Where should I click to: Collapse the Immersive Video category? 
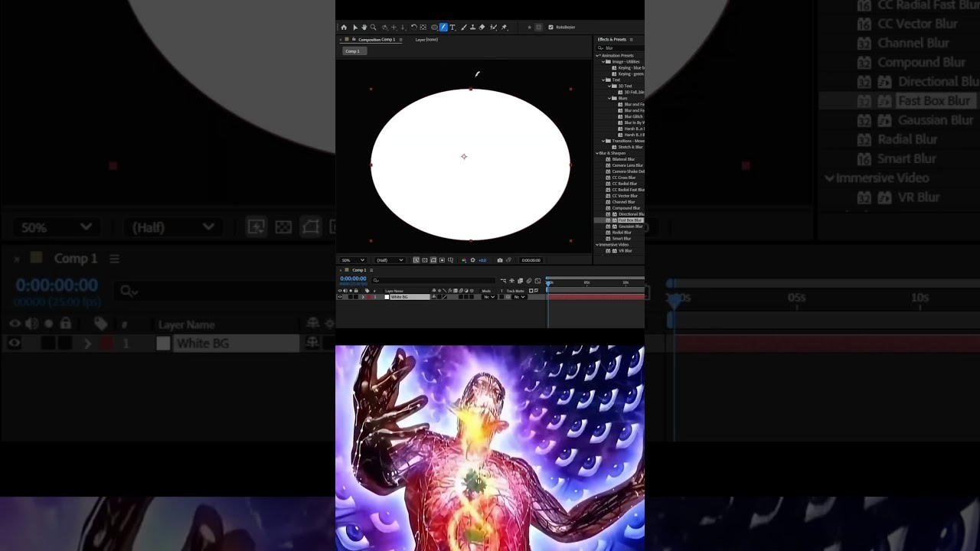[x=597, y=245]
